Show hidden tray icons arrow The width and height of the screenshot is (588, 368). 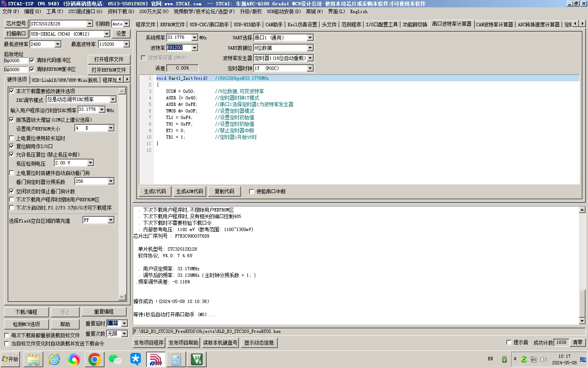pyautogui.click(x=515, y=359)
